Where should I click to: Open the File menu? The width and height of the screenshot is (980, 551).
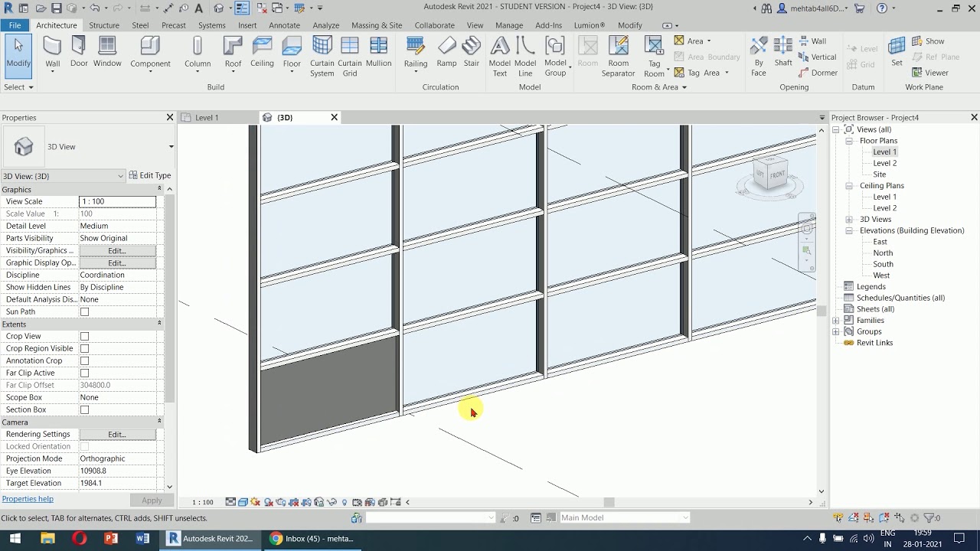(15, 25)
